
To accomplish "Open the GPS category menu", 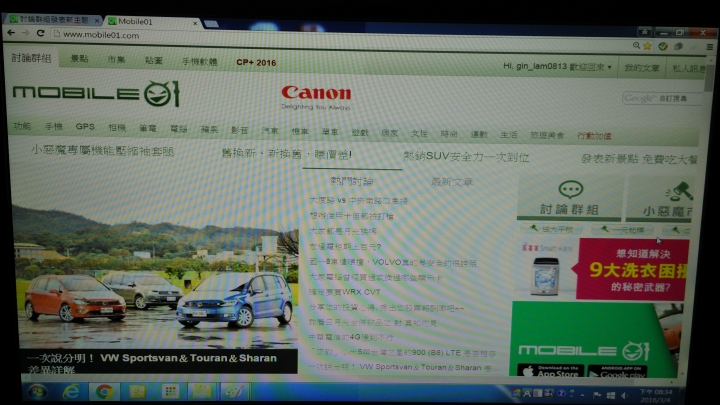I will (85, 127).
